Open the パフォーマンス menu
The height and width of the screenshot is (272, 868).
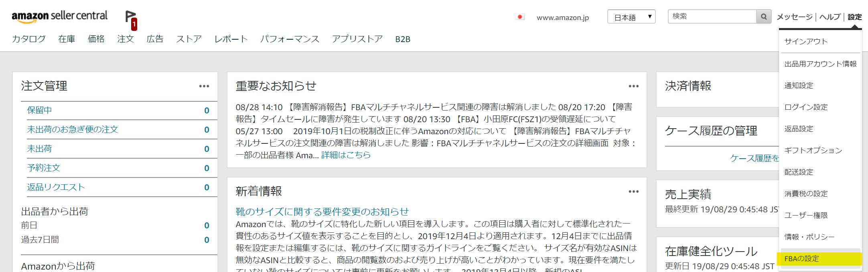pyautogui.click(x=290, y=39)
